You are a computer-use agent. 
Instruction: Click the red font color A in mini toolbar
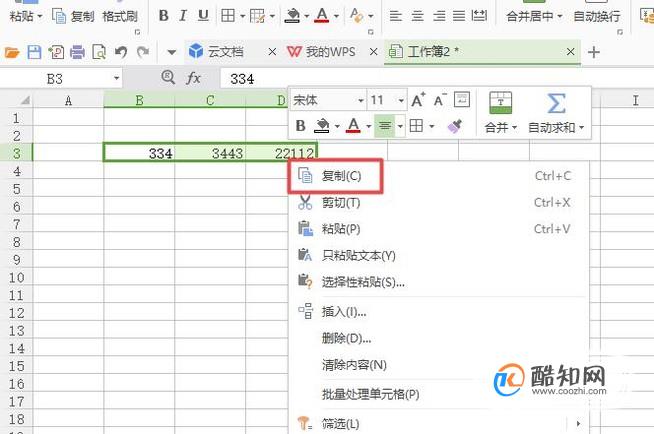[x=353, y=125]
